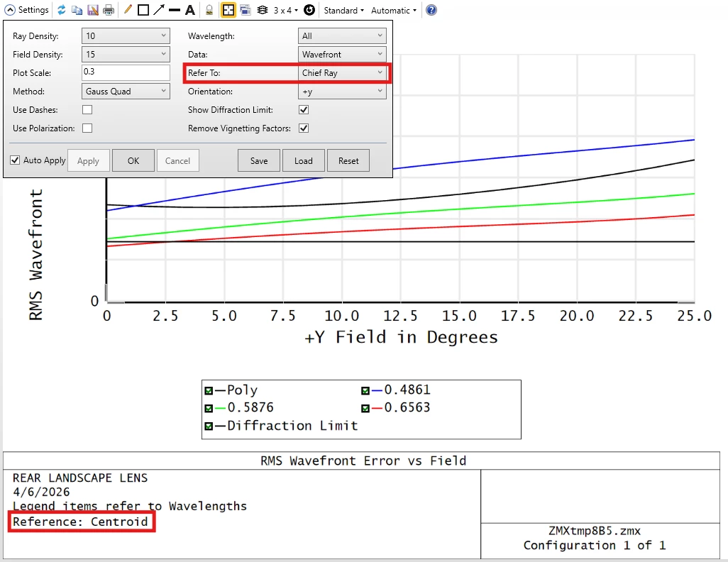Select the arrow annotation tool
Screen dimensions: 728x562
(x=159, y=10)
